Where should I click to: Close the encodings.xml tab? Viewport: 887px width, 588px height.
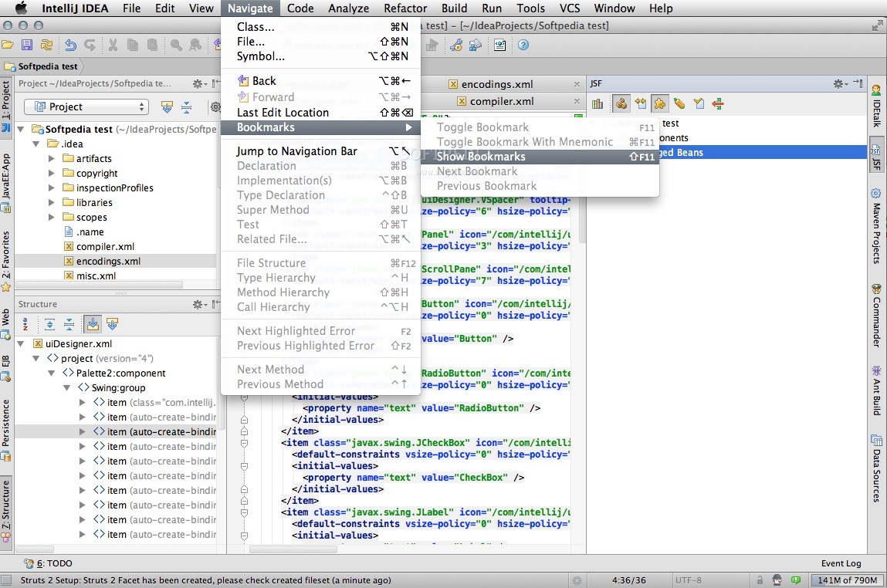(577, 84)
